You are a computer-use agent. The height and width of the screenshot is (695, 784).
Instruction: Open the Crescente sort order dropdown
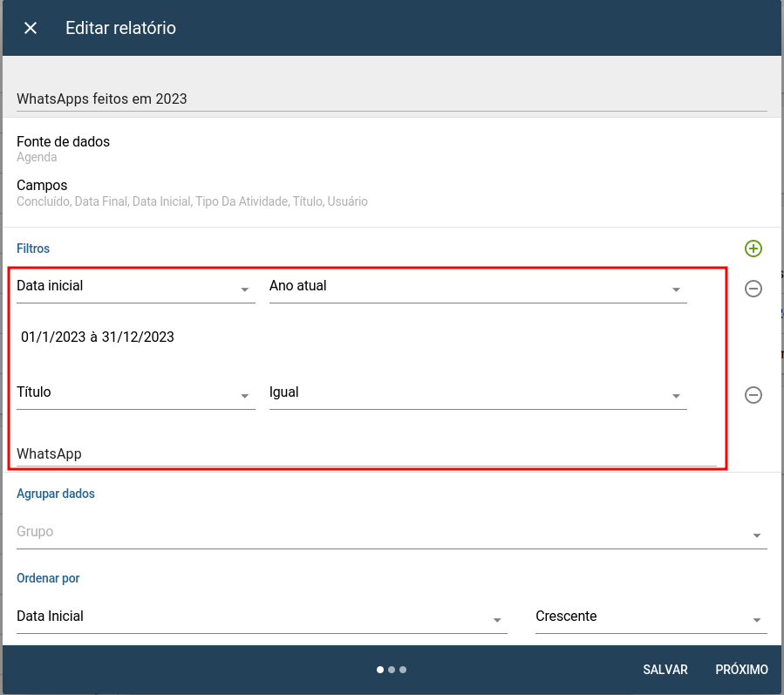(651, 617)
